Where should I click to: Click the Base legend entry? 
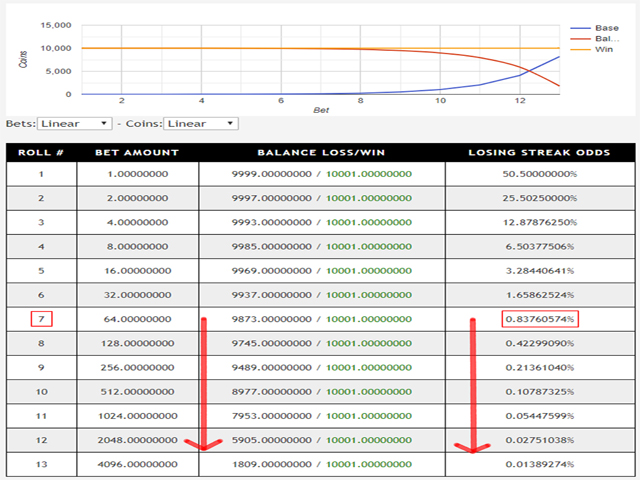pyautogui.click(x=594, y=28)
